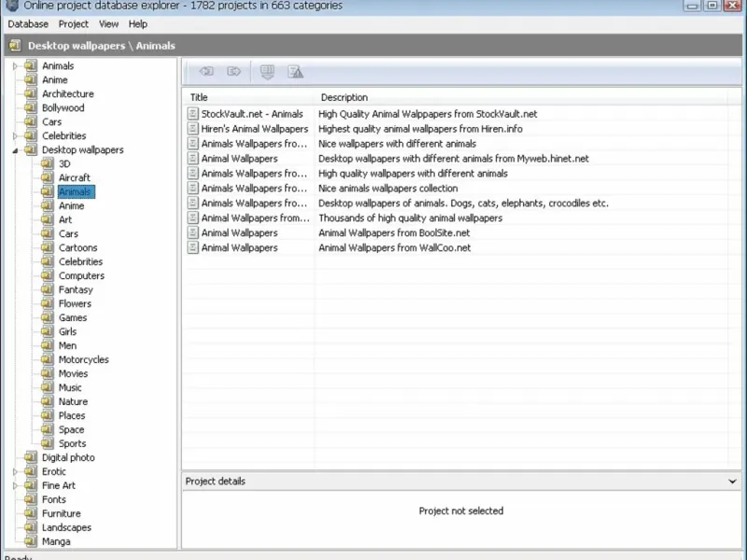Click description mentioning dogs, cats, elephants
The width and height of the screenshot is (747, 560).
coord(463,203)
